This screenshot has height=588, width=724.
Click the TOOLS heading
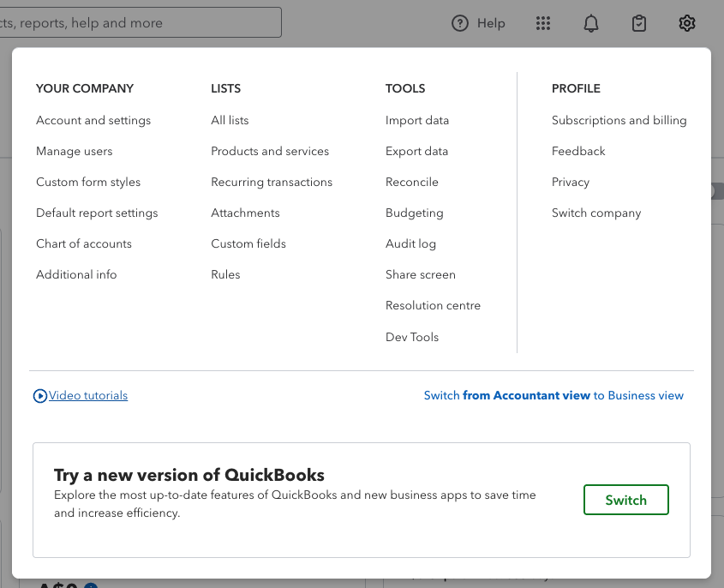tap(405, 88)
